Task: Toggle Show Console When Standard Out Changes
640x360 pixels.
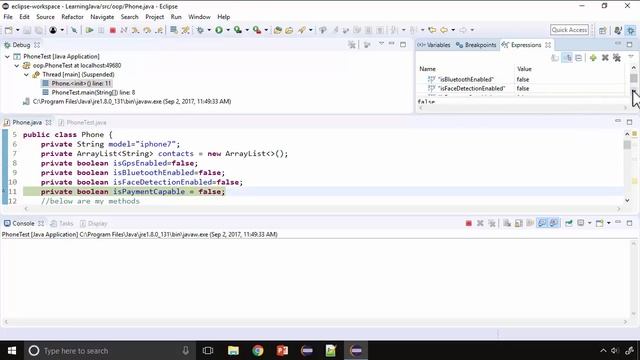Action: (542, 223)
